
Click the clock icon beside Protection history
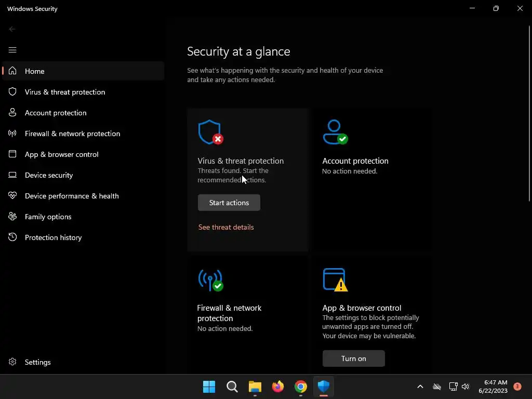12,237
